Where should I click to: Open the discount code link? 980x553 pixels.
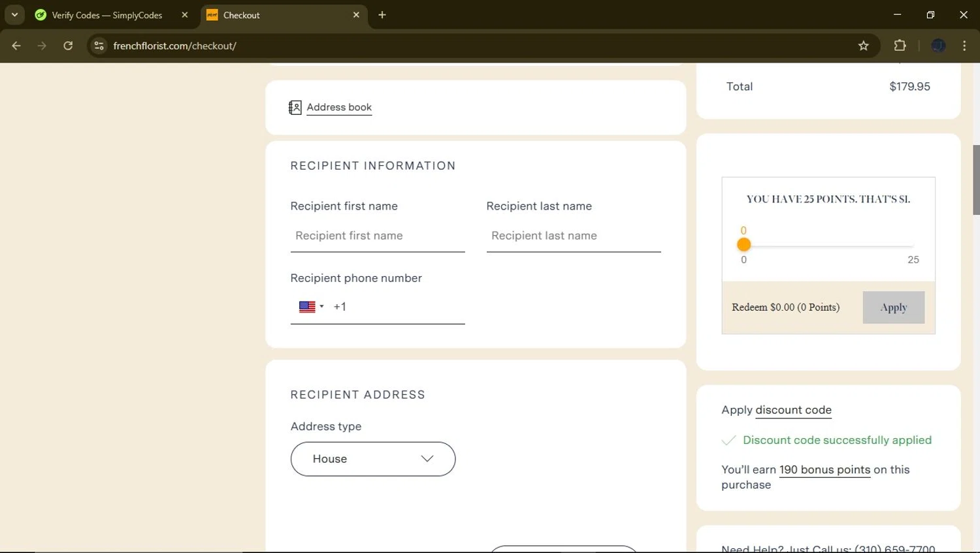tap(793, 410)
